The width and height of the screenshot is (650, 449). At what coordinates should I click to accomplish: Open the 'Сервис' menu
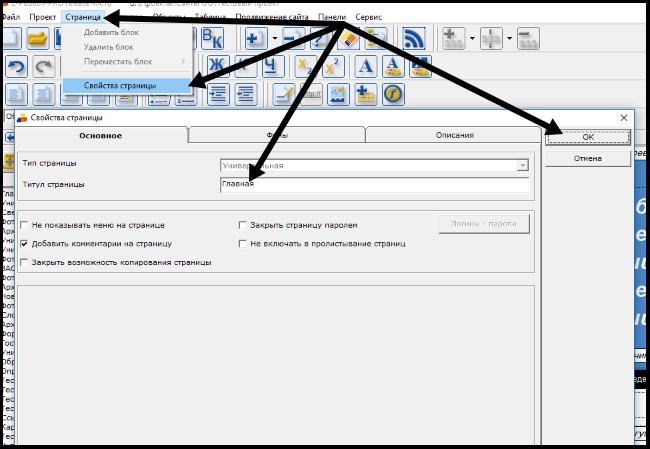coord(368,18)
